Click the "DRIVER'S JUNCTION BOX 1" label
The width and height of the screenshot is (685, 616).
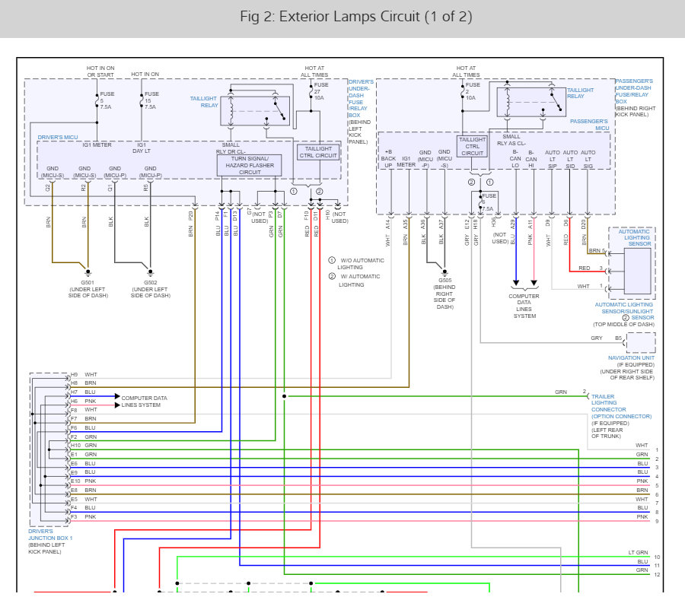[50, 535]
